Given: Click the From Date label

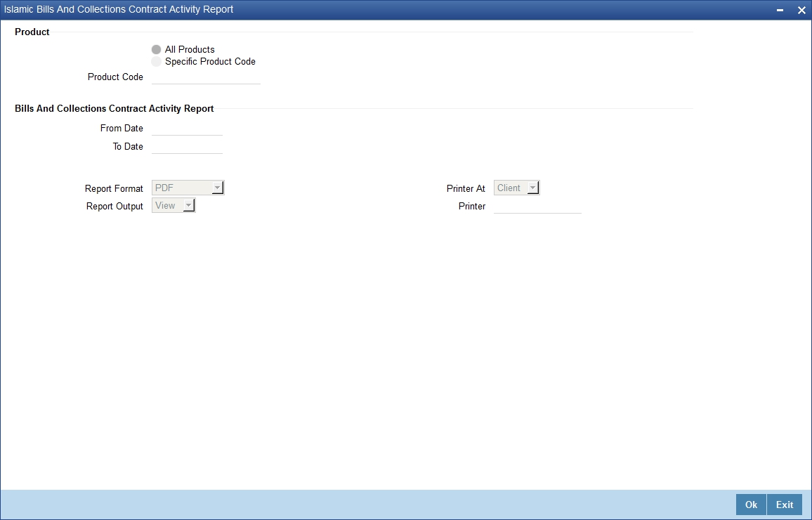Looking at the screenshot, I should click(122, 129).
